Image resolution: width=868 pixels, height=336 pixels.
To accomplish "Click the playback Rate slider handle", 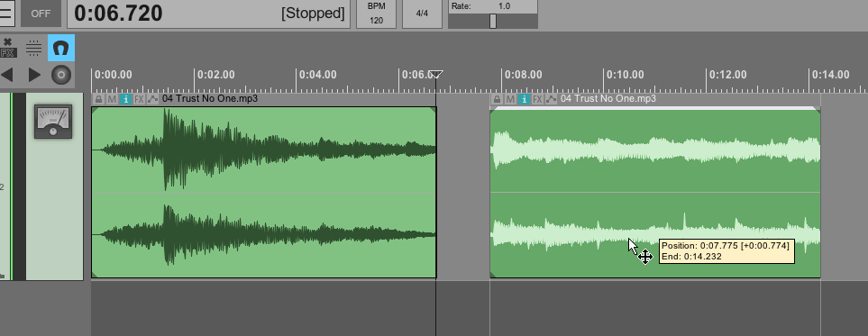I will (493, 21).
